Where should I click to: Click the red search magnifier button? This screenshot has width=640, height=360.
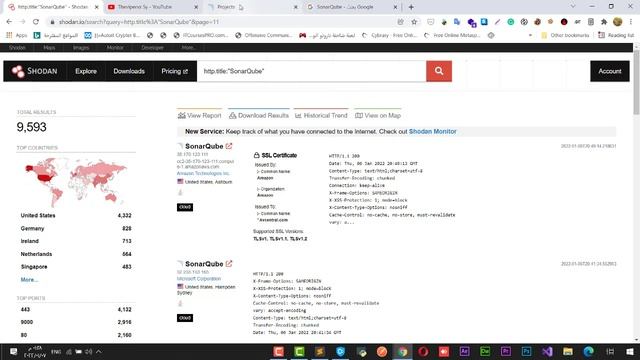click(x=439, y=71)
